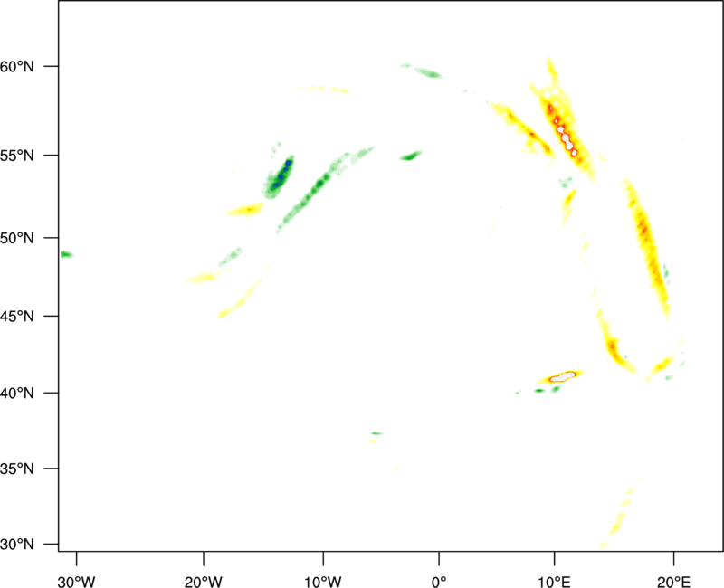
Task: Click the 55°N latitude label
Action: pyautogui.click(x=17, y=156)
